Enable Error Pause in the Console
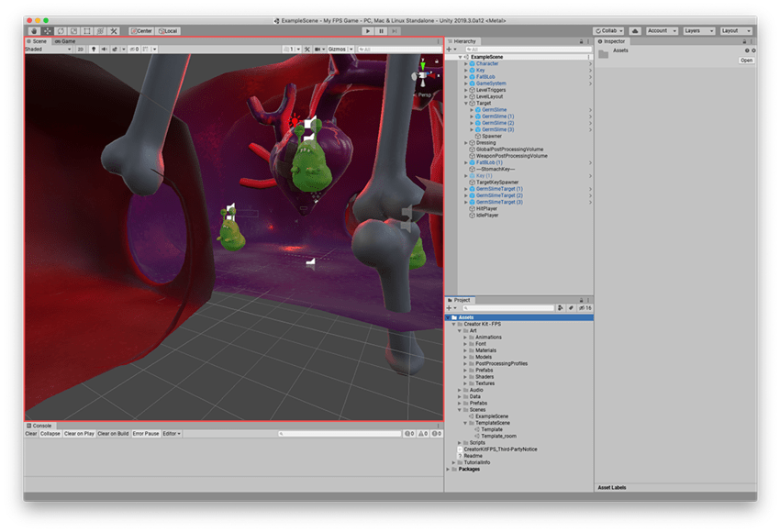Screen dimensions: 780x532 coord(146,433)
